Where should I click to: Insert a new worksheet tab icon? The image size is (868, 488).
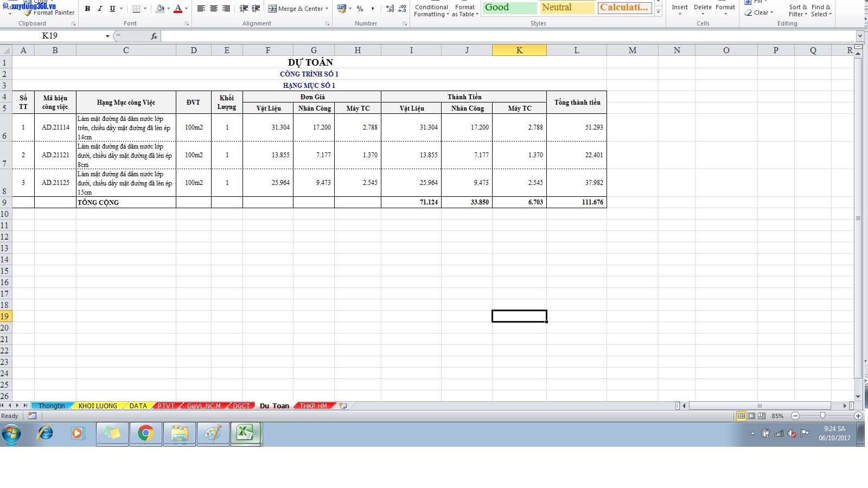click(343, 406)
